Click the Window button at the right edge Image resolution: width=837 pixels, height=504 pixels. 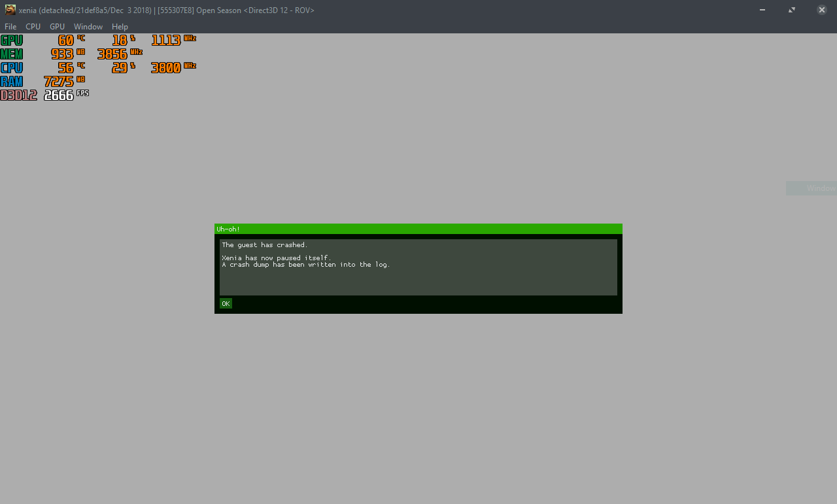point(815,188)
